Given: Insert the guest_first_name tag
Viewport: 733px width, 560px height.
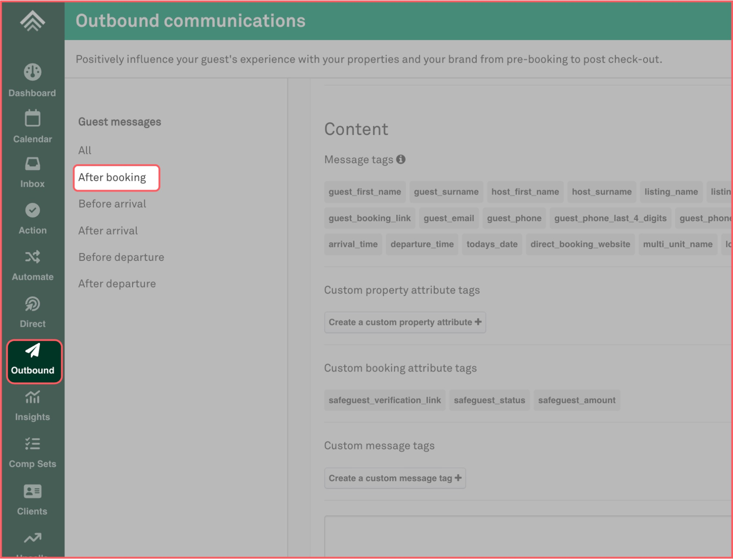Looking at the screenshot, I should [365, 192].
